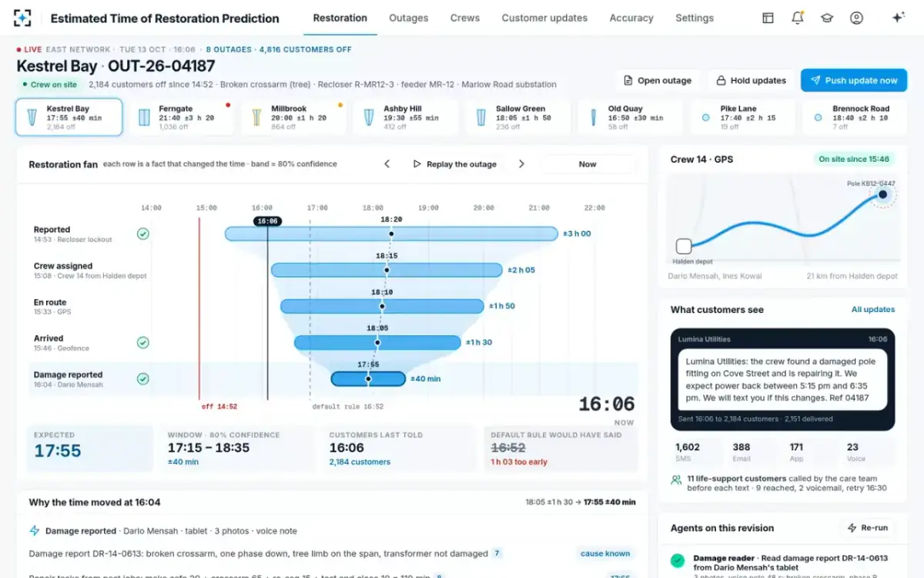Click the AI sparkle icon
Image resolution: width=924 pixels, height=578 pixels.
[898, 18]
